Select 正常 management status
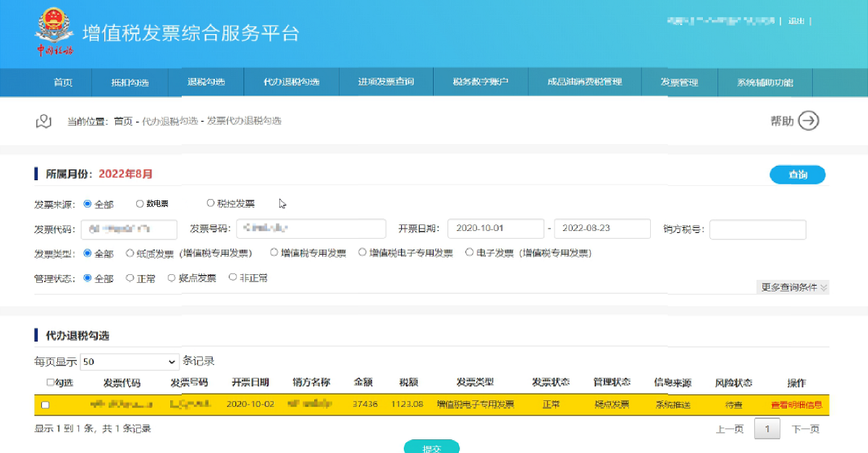Screen dimensions: 868x453 (x=130, y=278)
